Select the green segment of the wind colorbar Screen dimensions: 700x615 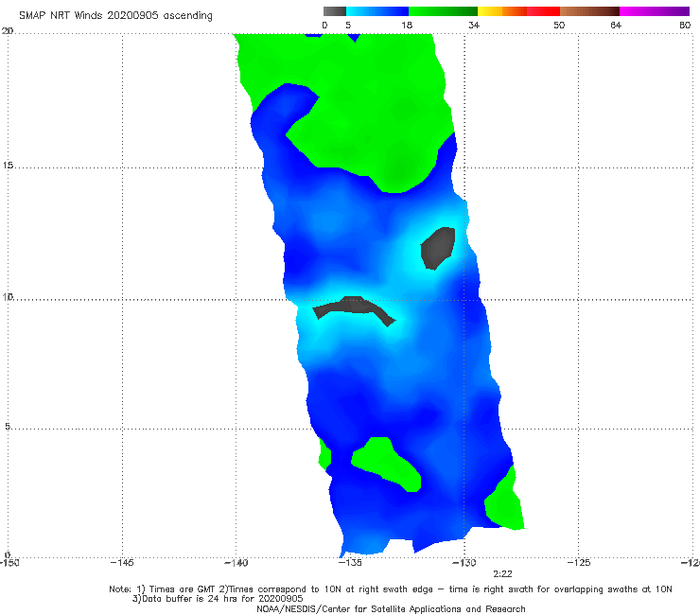tap(443, 11)
